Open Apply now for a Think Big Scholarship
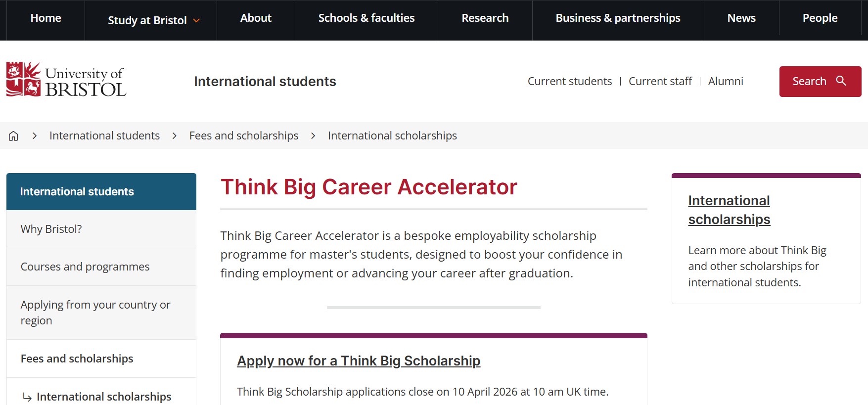Screen dimensions: 868x405 (358, 361)
